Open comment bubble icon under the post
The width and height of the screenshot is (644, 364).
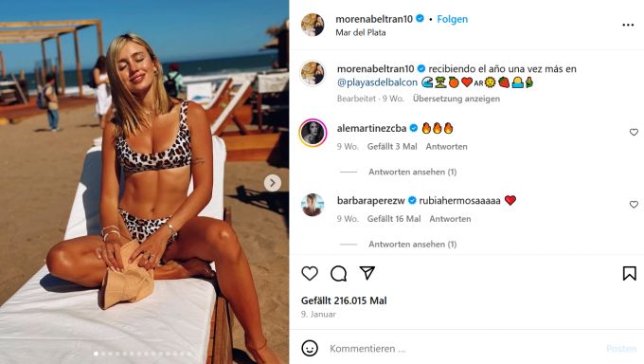[x=338, y=274]
